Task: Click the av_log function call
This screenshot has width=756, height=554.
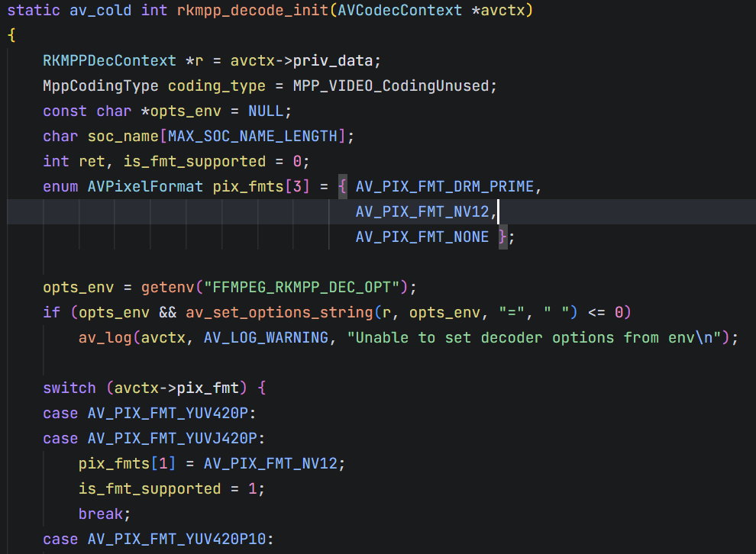Action: tap(105, 338)
